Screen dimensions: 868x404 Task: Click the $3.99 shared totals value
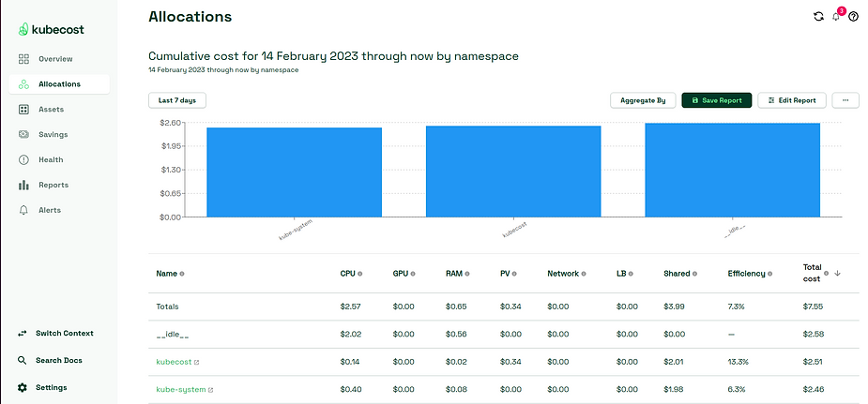click(674, 307)
